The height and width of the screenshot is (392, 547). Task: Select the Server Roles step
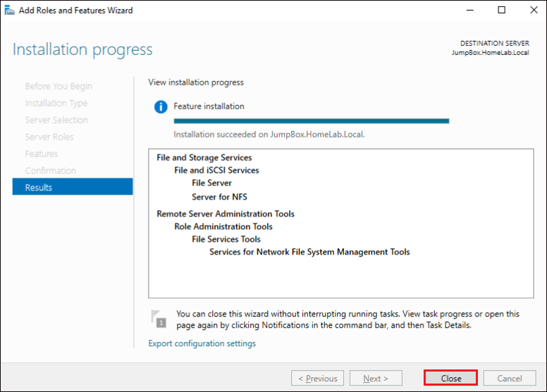click(49, 137)
